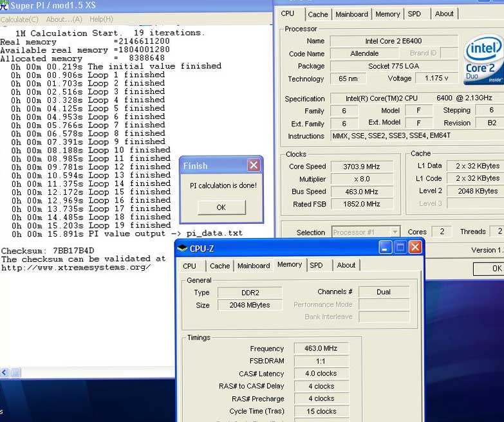This screenshot has height=422, width=504.
Task: Click the Instructions field listing MMX, SSE
Action: (x=417, y=136)
